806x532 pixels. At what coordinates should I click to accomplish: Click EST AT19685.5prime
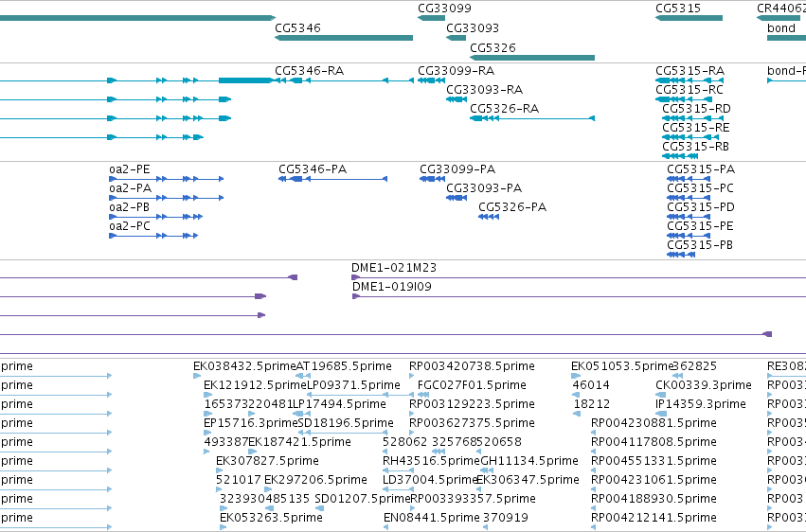point(303,377)
